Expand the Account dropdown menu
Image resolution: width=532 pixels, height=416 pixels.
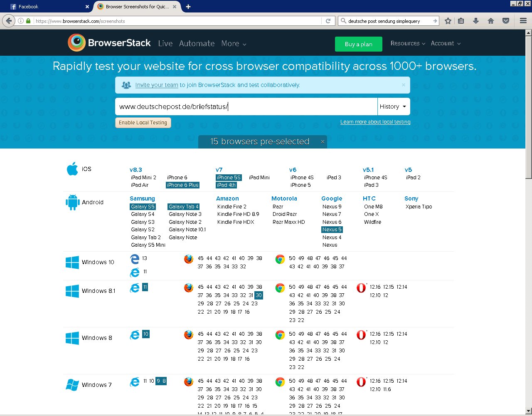coord(445,43)
